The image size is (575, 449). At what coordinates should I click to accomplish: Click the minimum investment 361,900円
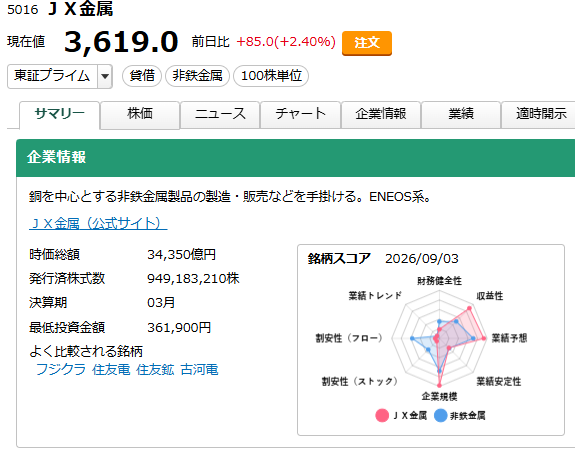(179, 327)
